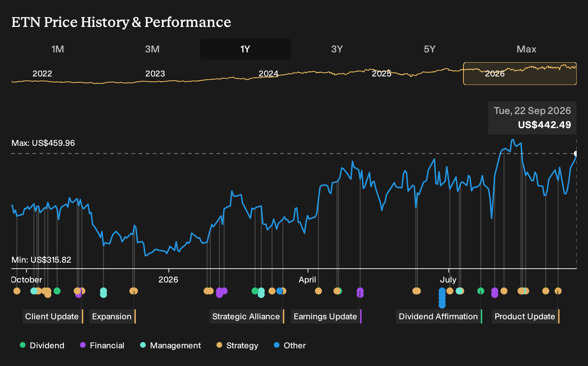
Task: Click the July axis label
Action: (448, 280)
